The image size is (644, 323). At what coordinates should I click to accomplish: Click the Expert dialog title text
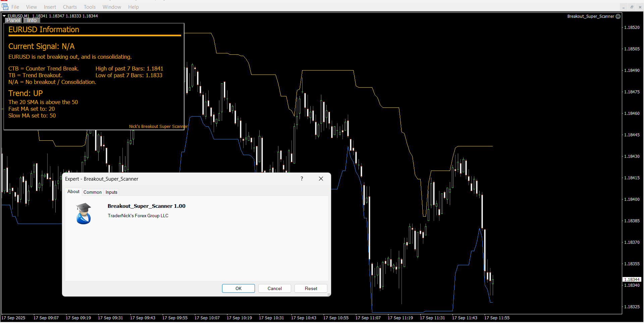[102, 179]
